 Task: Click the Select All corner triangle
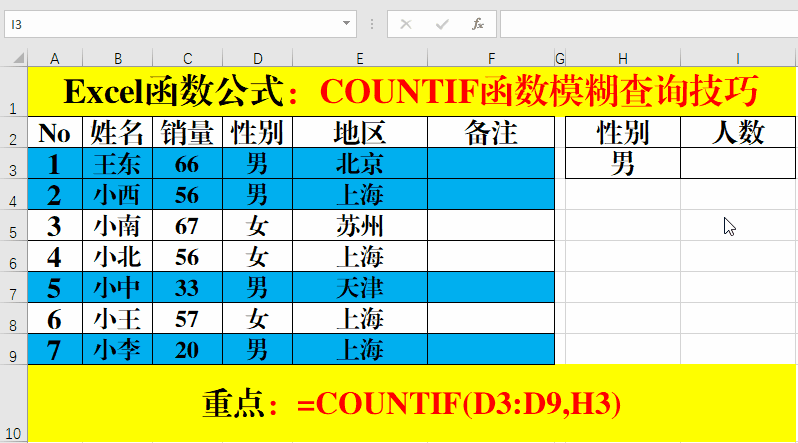18,58
